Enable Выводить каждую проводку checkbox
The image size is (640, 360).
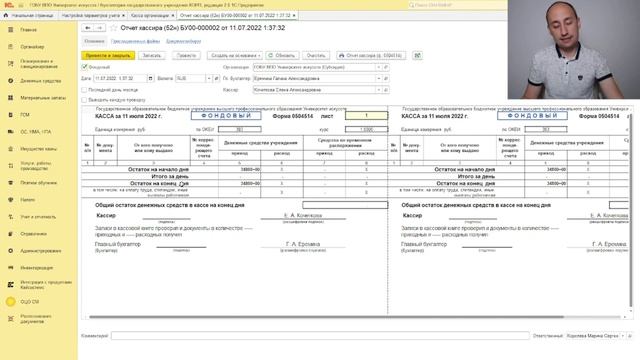point(84,100)
